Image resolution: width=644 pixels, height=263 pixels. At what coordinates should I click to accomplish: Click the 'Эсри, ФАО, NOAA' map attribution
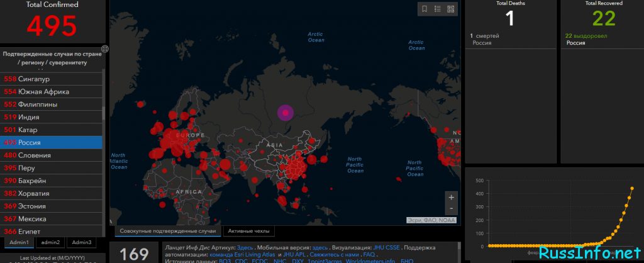point(433,220)
